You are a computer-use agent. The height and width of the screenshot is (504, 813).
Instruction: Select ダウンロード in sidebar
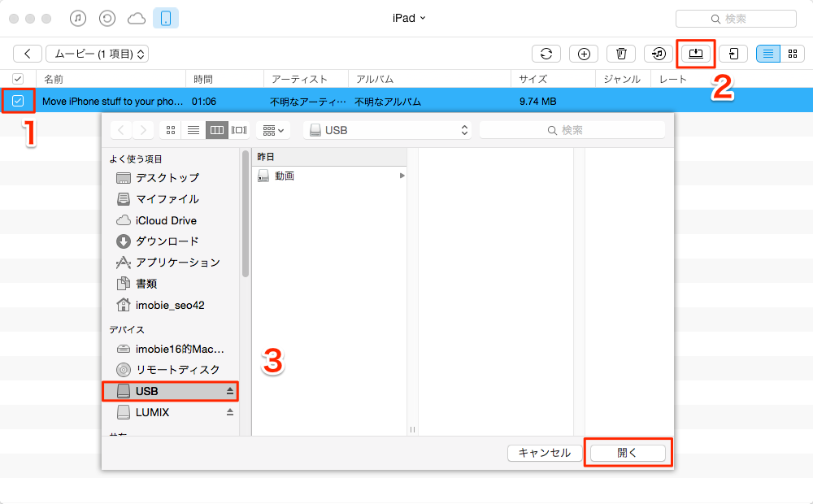click(x=167, y=241)
